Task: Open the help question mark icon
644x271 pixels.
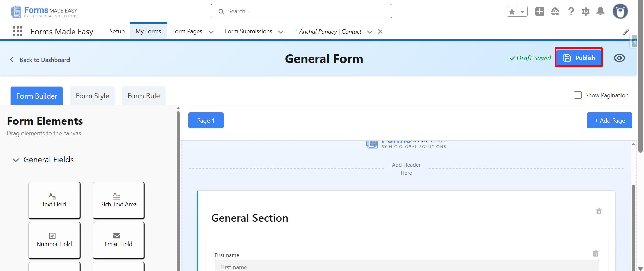Action: pyautogui.click(x=571, y=11)
